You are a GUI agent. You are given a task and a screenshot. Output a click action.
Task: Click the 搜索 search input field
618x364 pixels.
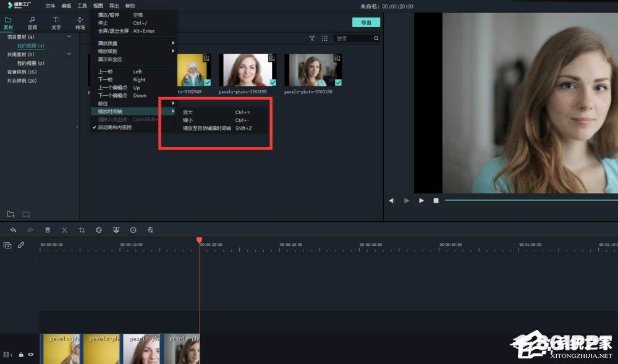tap(353, 38)
